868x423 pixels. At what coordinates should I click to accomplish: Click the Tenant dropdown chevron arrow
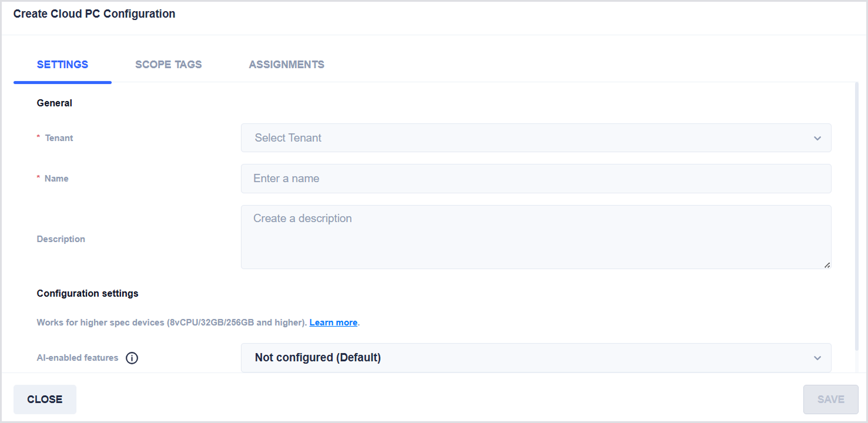pos(817,138)
